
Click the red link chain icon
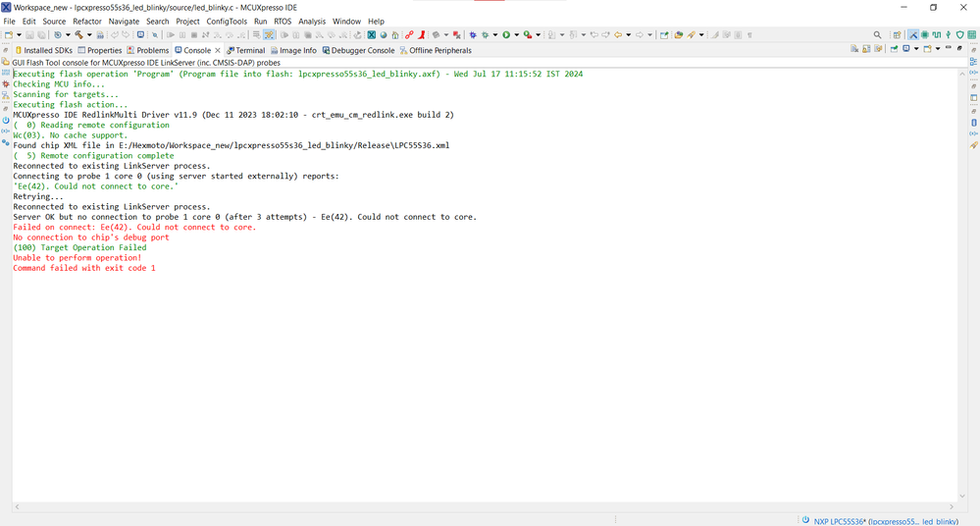(409, 35)
